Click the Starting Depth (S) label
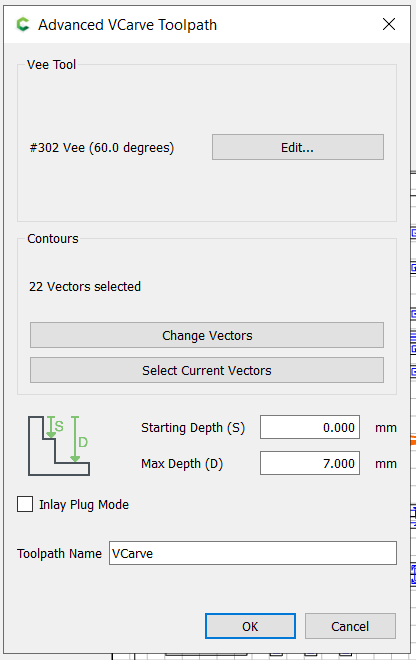This screenshot has height=660, width=416. (x=193, y=428)
